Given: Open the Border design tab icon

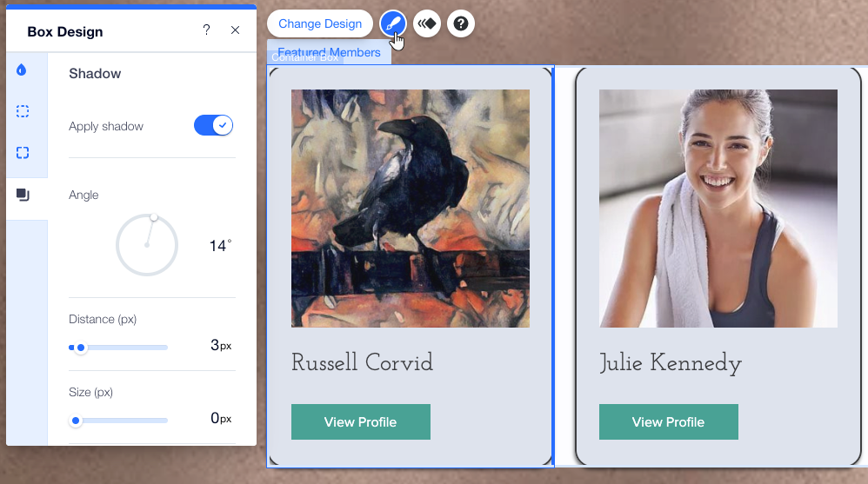Looking at the screenshot, I should [23, 111].
